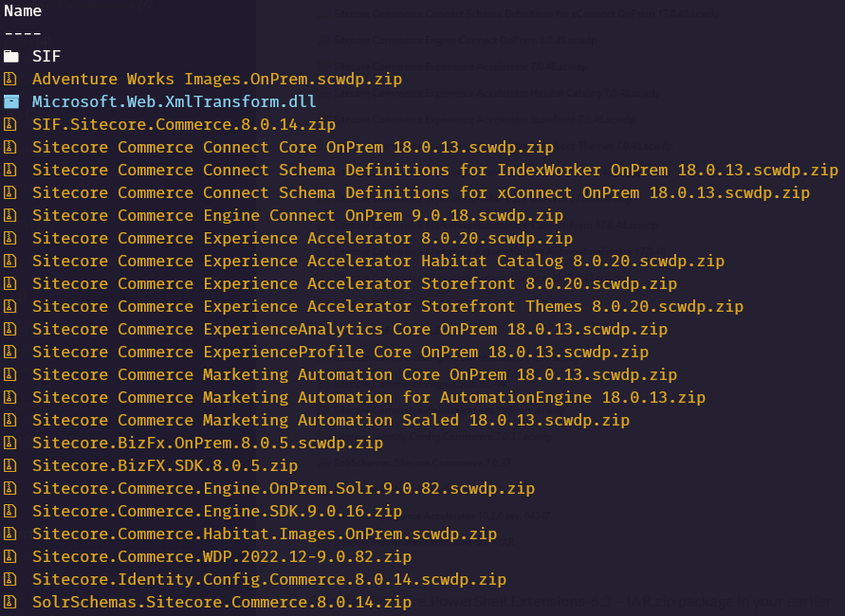This screenshot has width=845, height=616.
Task: Click Marketing Automation Core OnPrem 18.0.13 filename
Action: click(355, 374)
